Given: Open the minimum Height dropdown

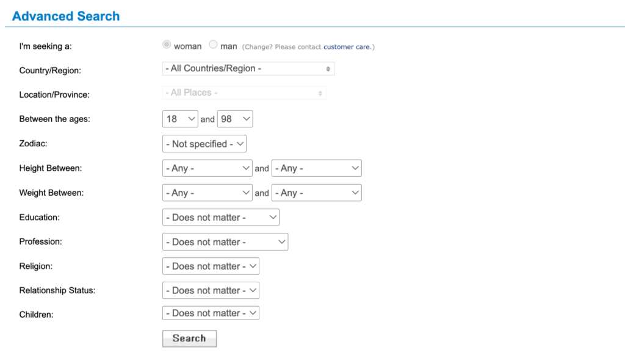Looking at the screenshot, I should (208, 168).
